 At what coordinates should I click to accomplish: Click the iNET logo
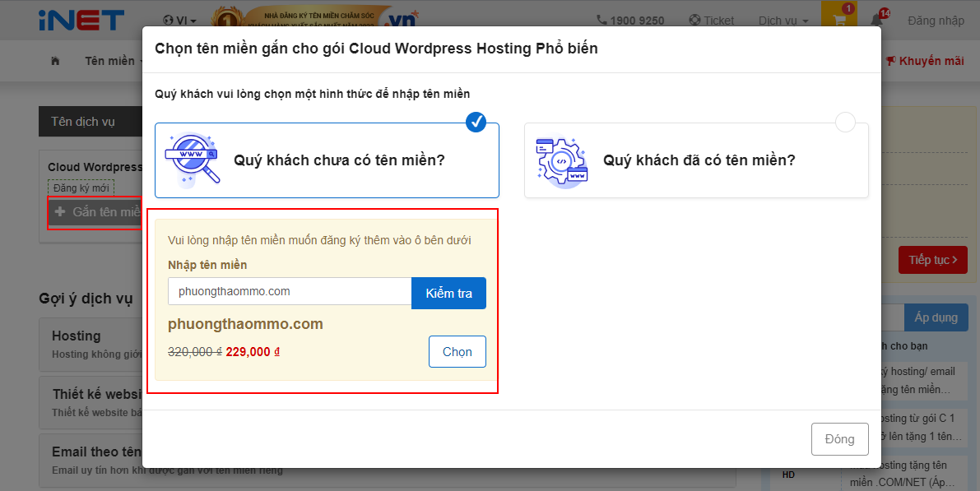click(81, 20)
